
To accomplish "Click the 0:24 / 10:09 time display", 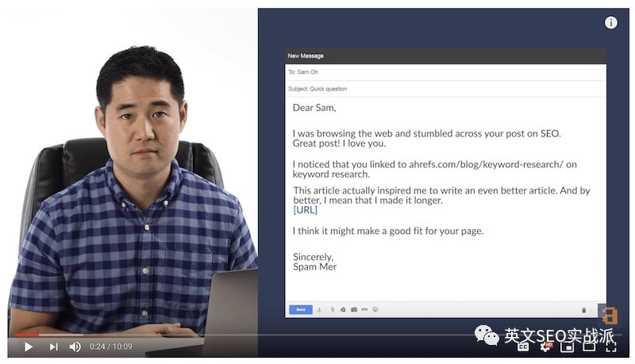I will click(x=110, y=347).
